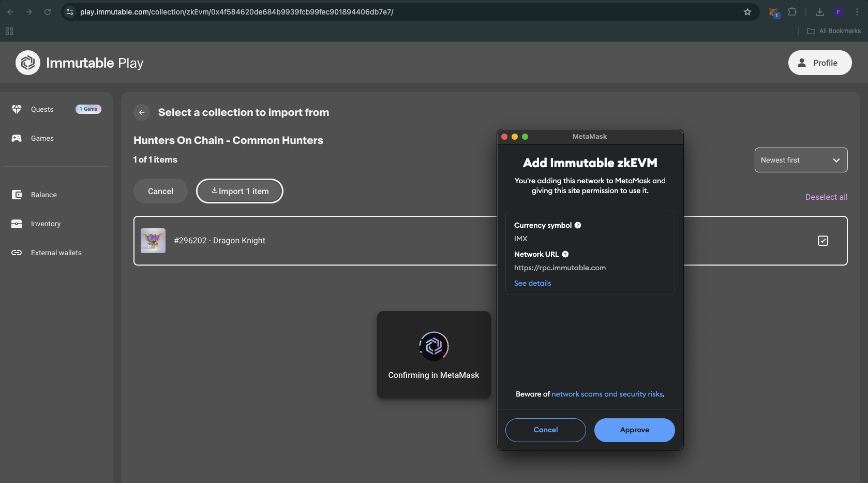Open External wallets in the sidebar

click(56, 253)
